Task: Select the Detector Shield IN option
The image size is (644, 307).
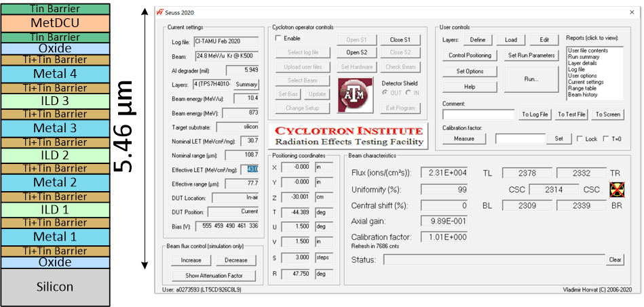Action: click(x=408, y=93)
